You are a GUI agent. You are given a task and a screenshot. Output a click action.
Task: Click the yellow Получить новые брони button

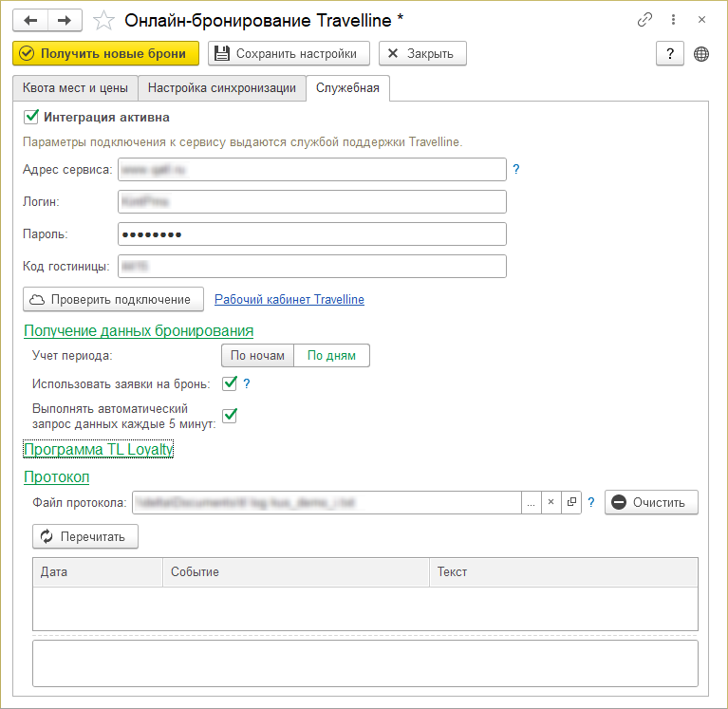point(106,53)
